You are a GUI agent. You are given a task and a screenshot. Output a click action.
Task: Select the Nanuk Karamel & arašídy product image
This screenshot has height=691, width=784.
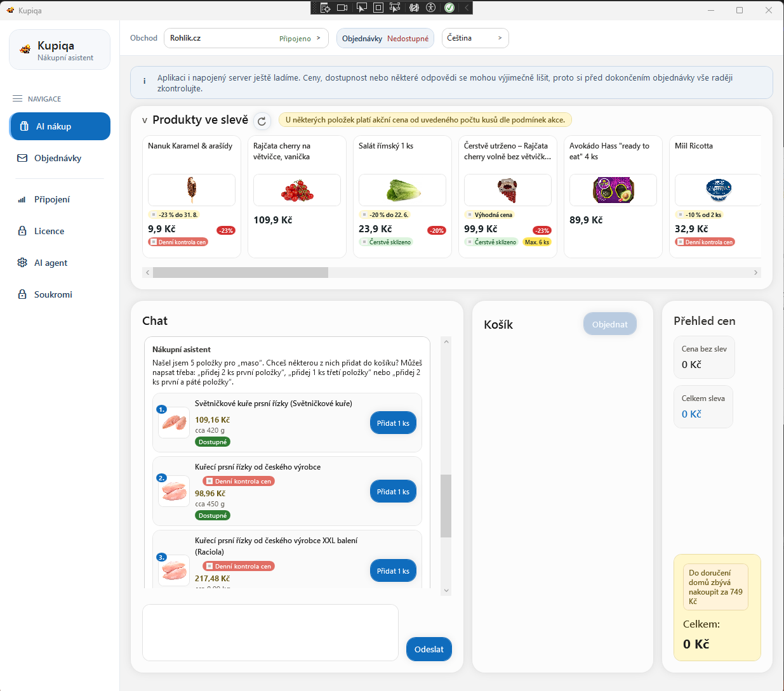point(192,190)
